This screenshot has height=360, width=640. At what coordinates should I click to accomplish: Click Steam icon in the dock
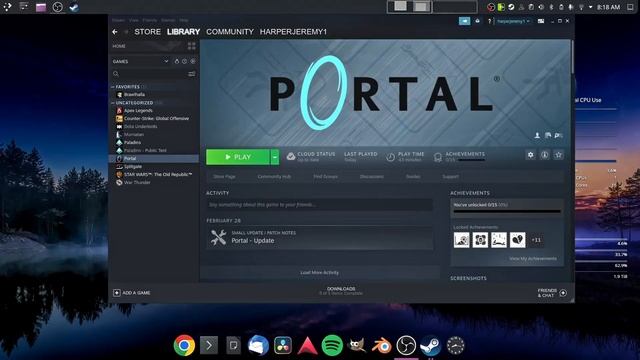pos(431,345)
